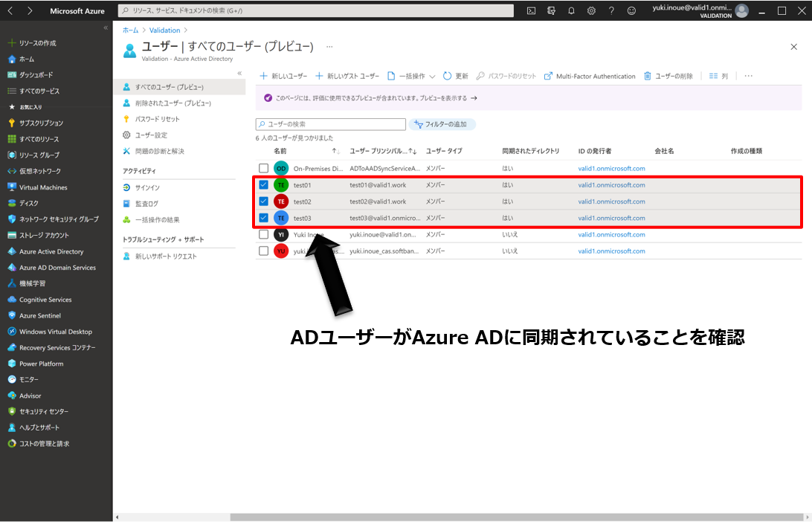Uncheck the test03 user checkbox

[263, 218]
